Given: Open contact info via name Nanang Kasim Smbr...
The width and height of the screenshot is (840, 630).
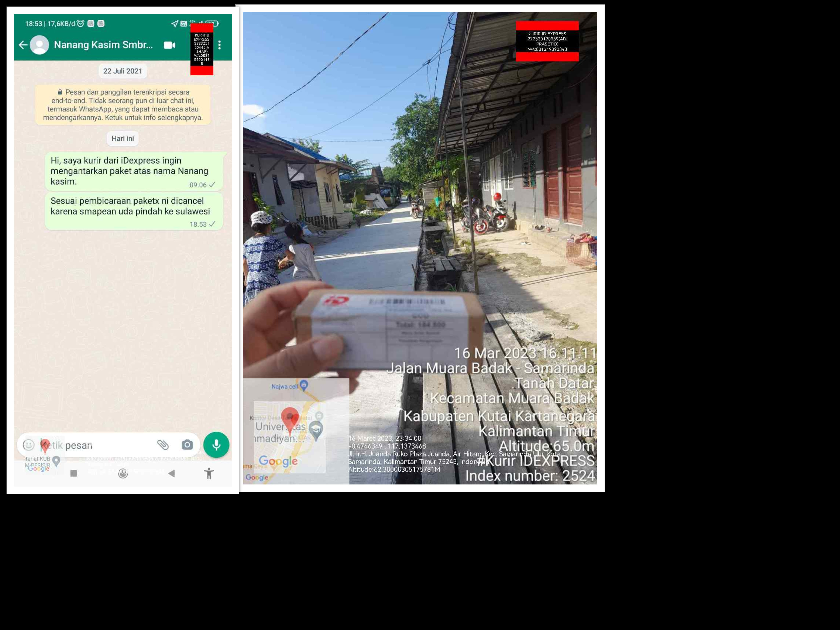Looking at the screenshot, I should click(x=103, y=45).
